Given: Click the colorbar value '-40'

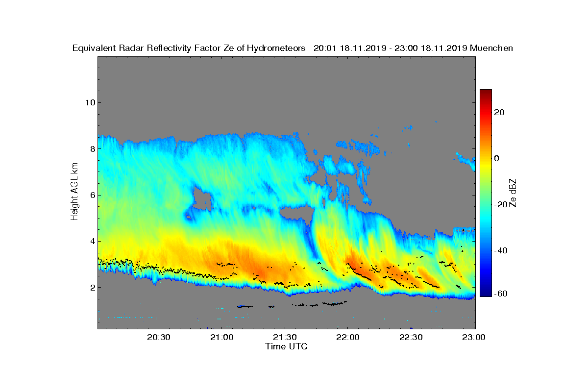Looking at the screenshot, I should click(501, 250).
